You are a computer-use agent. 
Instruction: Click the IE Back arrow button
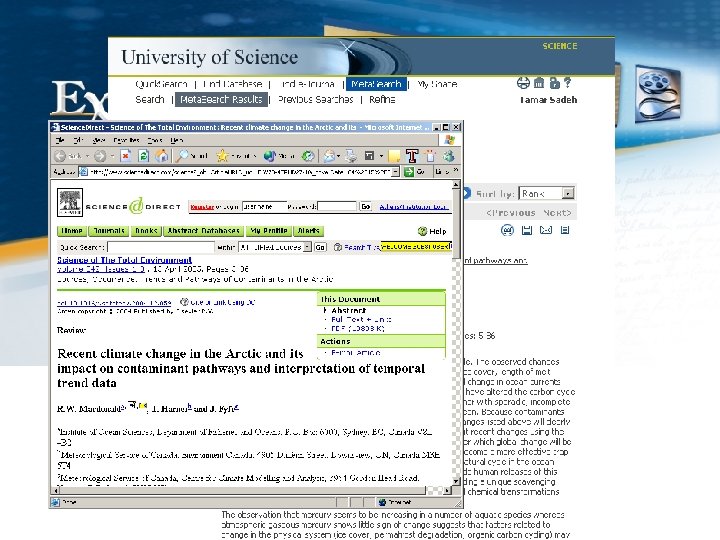60,156
